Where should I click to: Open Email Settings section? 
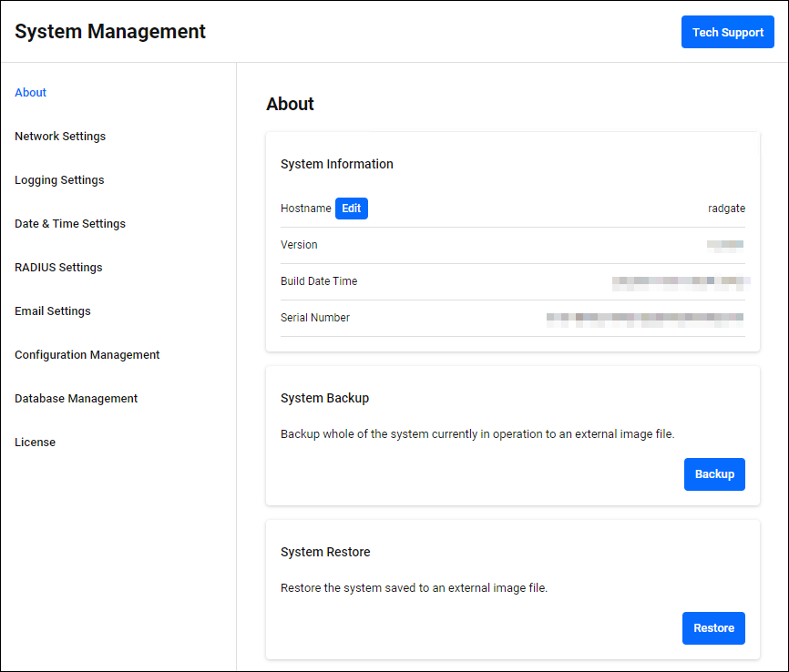53,311
